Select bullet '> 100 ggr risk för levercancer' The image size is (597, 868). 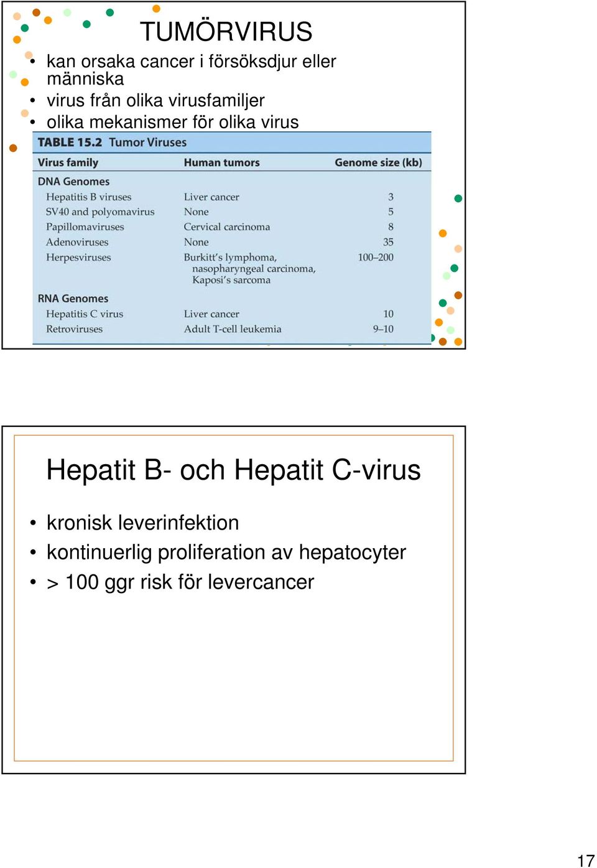click(x=180, y=582)
